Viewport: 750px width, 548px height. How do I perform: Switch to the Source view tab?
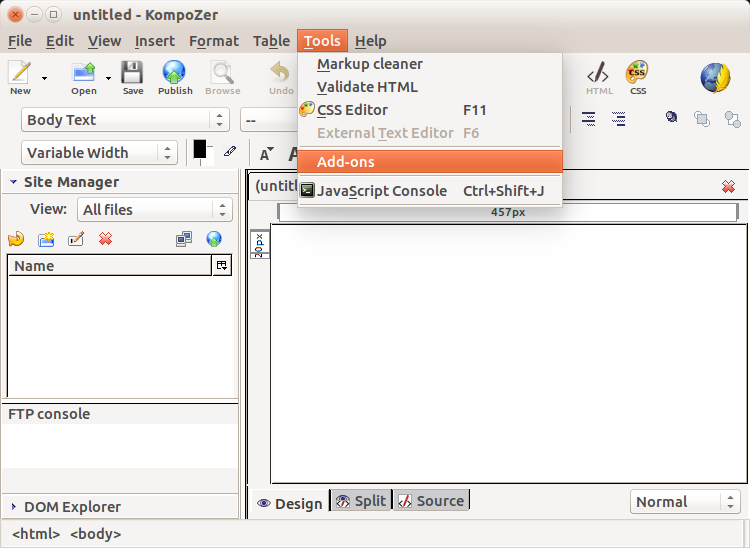tap(431, 501)
